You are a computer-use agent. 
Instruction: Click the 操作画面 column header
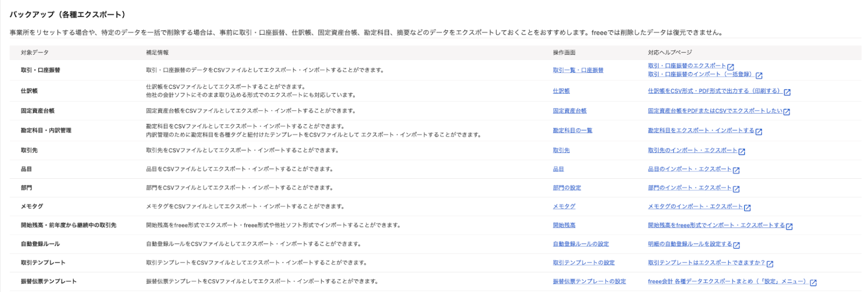(564, 53)
